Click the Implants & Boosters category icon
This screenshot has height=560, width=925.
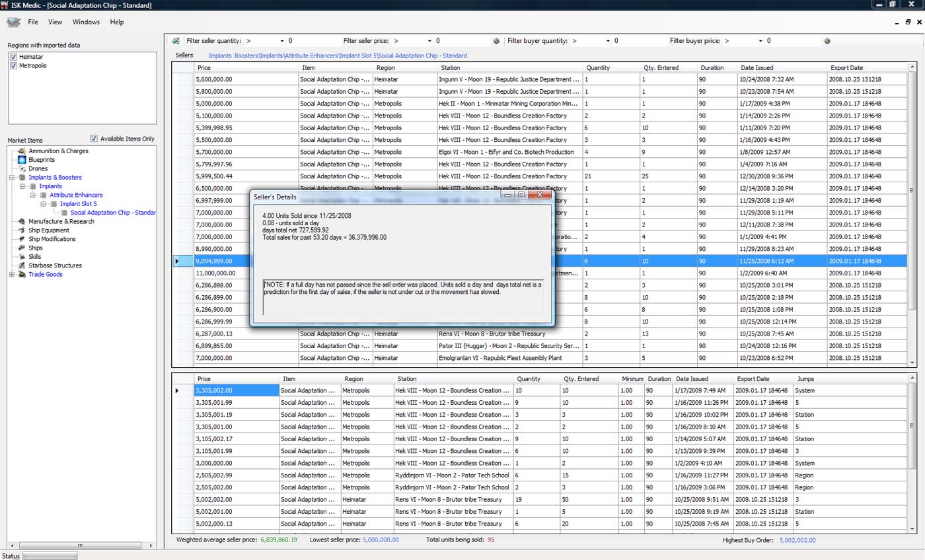[22, 178]
